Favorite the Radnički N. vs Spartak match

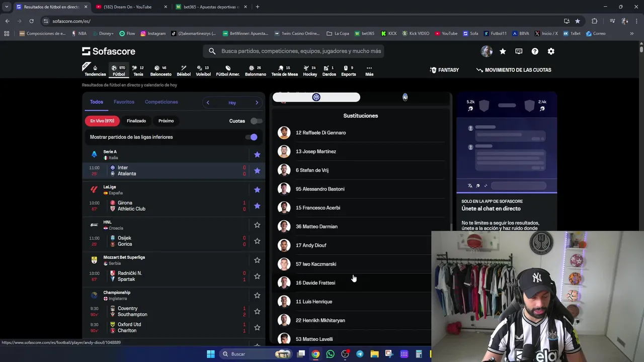[257, 276]
